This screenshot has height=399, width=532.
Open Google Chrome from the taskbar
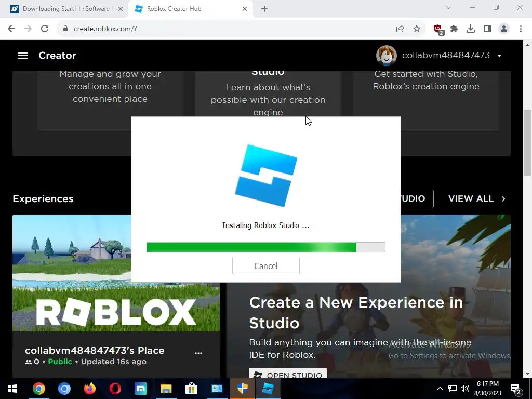coord(38,389)
